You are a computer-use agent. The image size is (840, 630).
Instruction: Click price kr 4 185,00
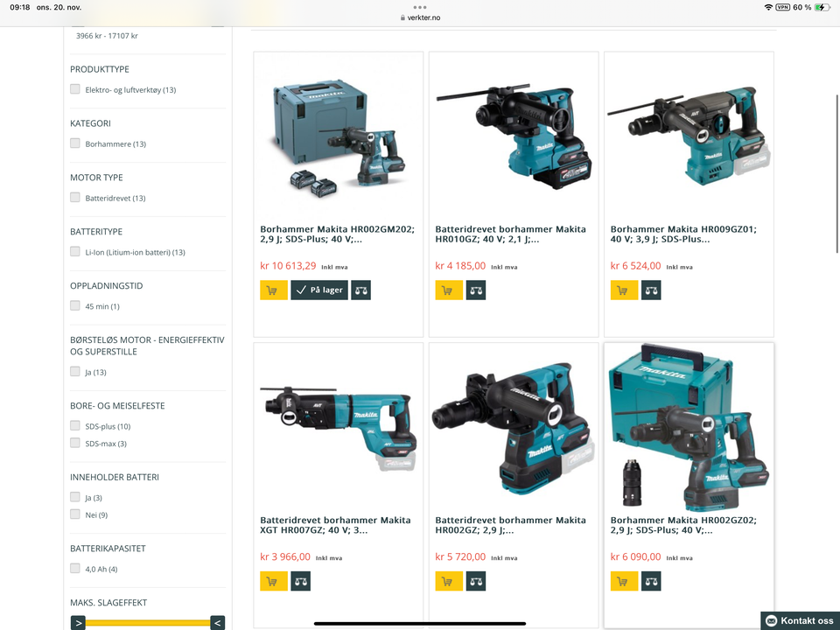pyautogui.click(x=460, y=266)
